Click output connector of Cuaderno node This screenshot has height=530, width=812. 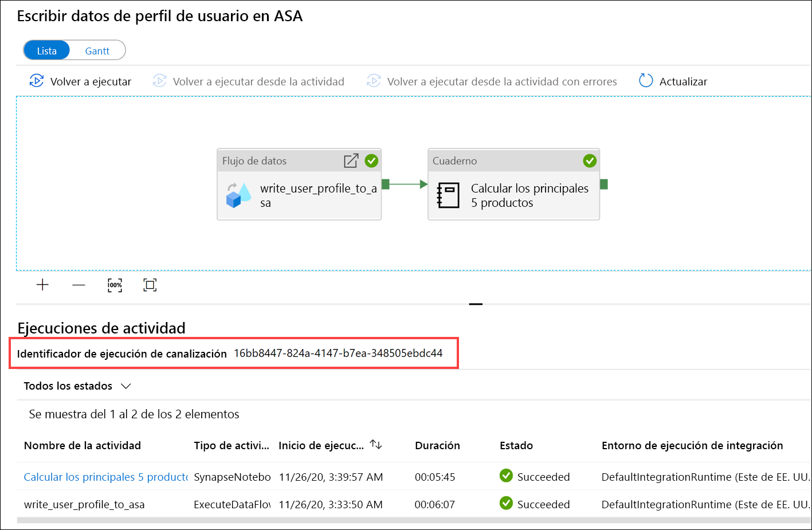pyautogui.click(x=604, y=184)
